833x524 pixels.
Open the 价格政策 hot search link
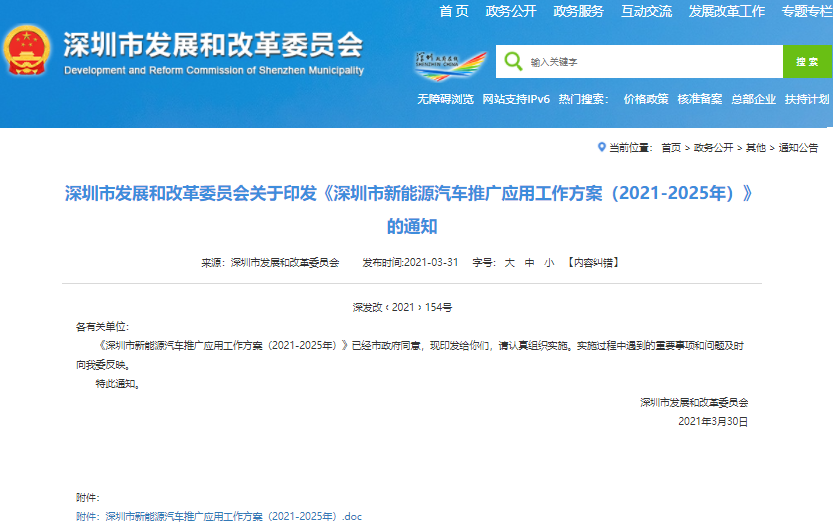[x=646, y=99]
